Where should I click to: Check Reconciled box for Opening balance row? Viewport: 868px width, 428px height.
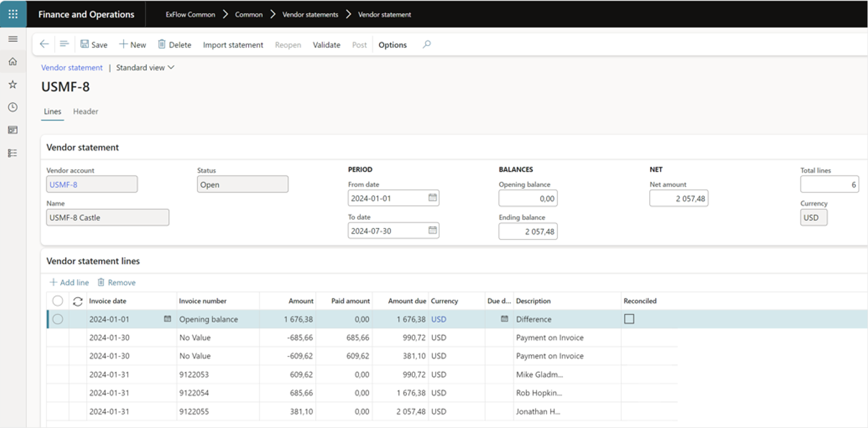629,319
